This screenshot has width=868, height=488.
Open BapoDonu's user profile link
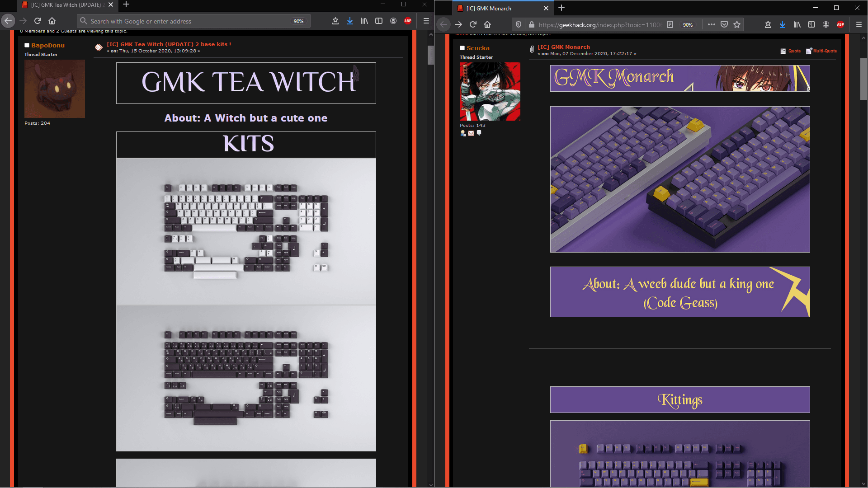48,46
